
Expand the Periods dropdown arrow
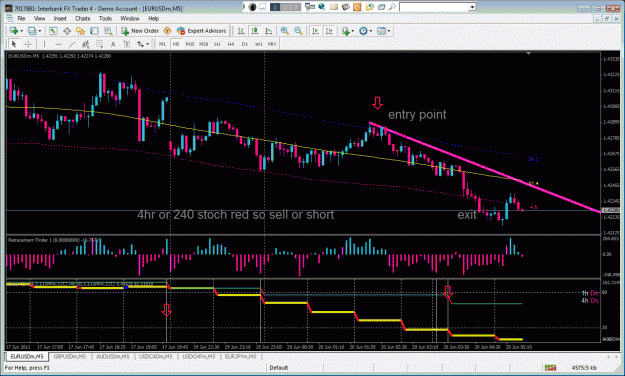(371, 31)
